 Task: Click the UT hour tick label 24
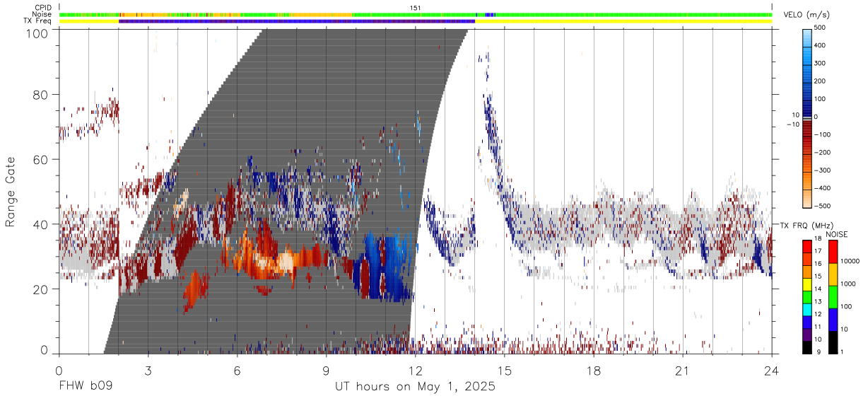[x=771, y=371]
